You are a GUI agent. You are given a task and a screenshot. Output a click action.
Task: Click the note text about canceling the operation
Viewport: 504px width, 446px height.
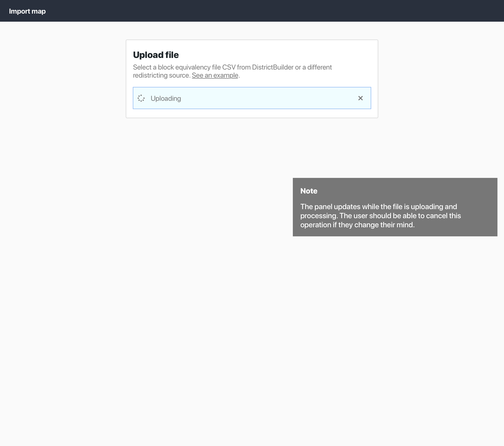pos(381,216)
